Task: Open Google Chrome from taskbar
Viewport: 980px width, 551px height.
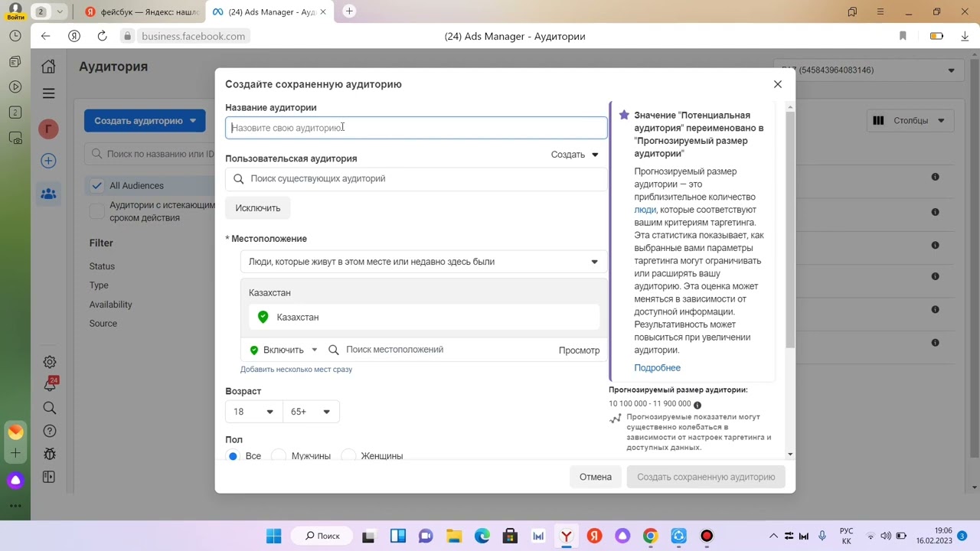Action: click(650, 536)
